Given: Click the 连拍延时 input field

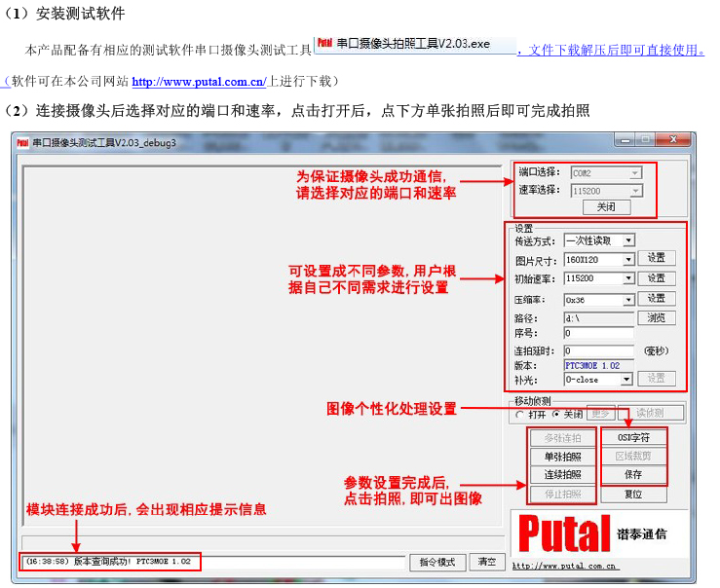Looking at the screenshot, I should coord(599,350).
